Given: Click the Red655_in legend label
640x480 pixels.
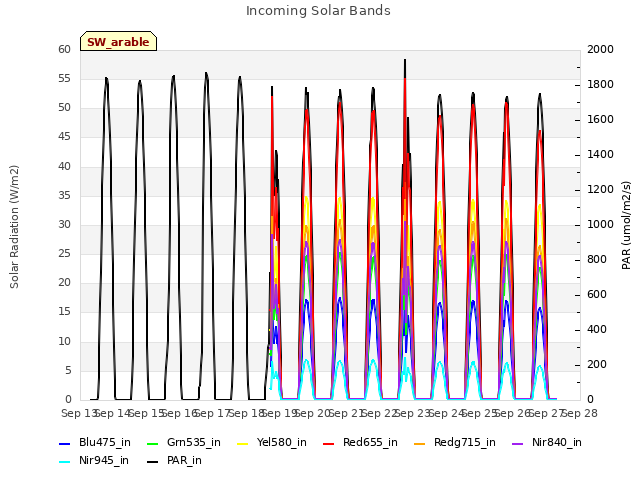Looking at the screenshot, I should 370,442.
